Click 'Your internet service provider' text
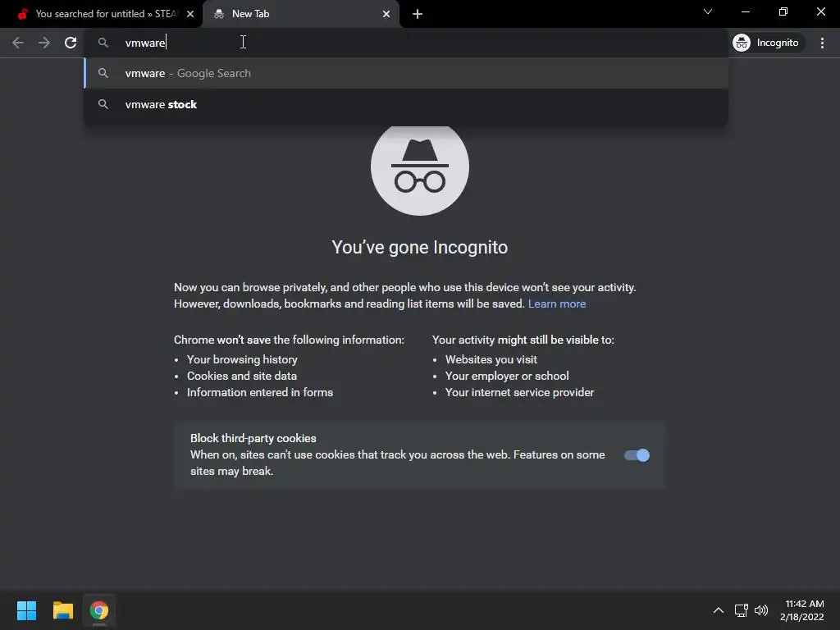840x630 pixels. click(x=519, y=393)
